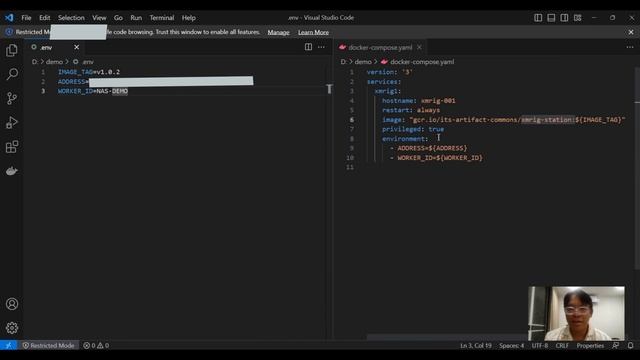Open the Run menu
The image size is (640, 360).
pyautogui.click(x=136, y=18)
